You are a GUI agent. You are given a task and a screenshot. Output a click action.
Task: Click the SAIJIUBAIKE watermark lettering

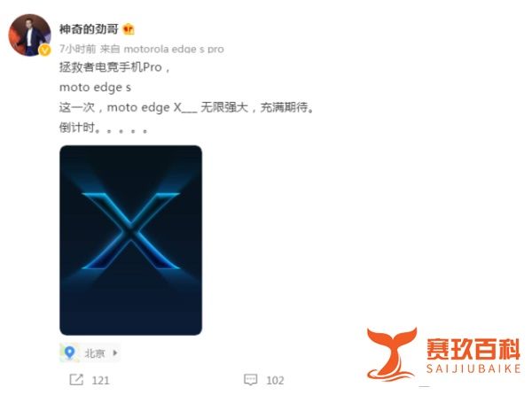click(473, 368)
